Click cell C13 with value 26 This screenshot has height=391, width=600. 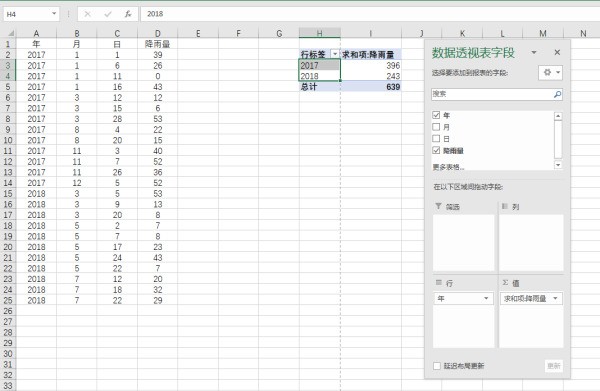[117, 172]
